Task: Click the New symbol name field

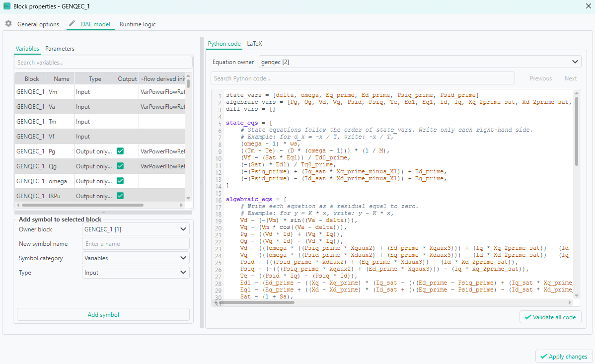Action: (x=136, y=244)
